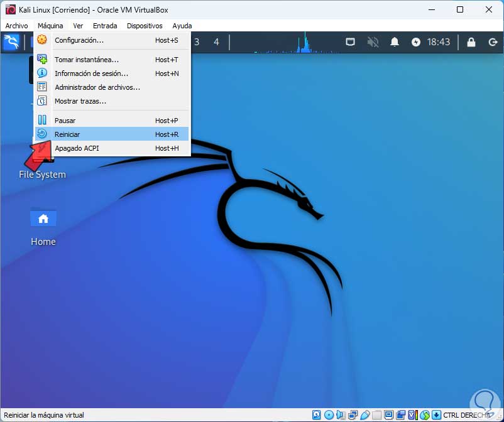
Task: Click the optical disc status icon
Action: pyautogui.click(x=329, y=415)
